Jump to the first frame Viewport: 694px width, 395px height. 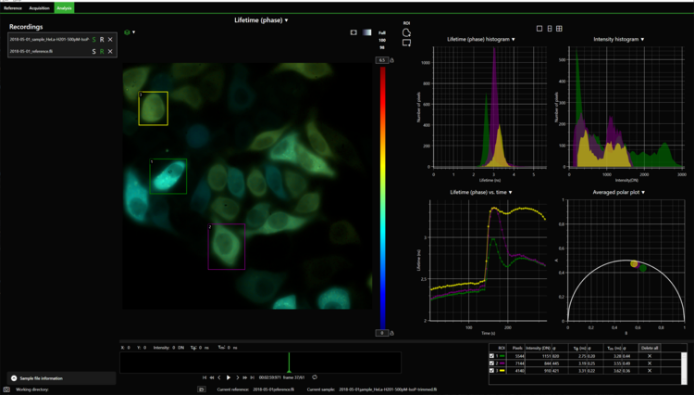point(204,378)
